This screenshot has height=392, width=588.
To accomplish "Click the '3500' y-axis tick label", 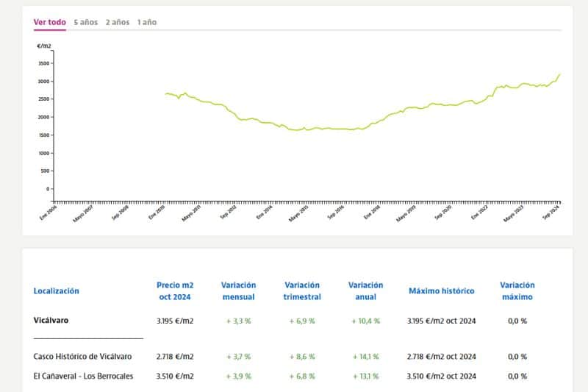I will click(44, 63).
